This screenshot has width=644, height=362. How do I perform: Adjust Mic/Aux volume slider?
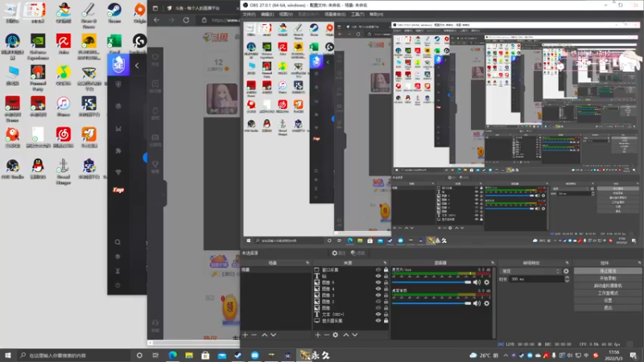[x=431, y=282]
